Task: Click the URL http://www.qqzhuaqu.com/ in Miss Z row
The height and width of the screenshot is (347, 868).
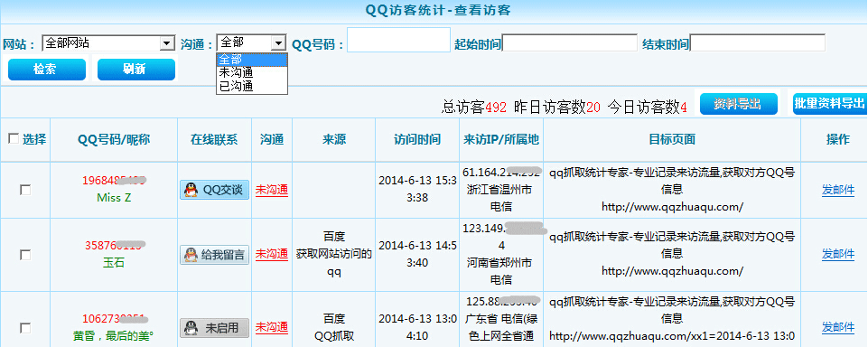Action: click(x=672, y=207)
